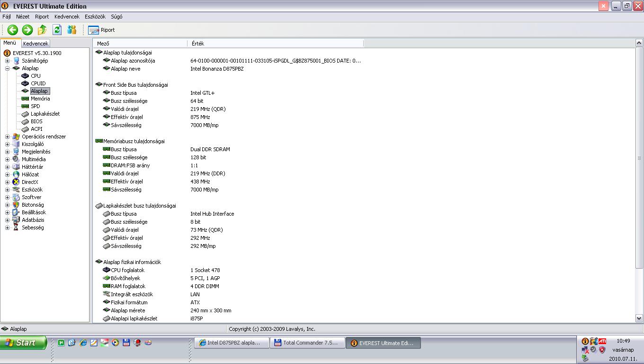
Task: Select EVEREST v5.30.1900 root item
Action: [x=37, y=53]
